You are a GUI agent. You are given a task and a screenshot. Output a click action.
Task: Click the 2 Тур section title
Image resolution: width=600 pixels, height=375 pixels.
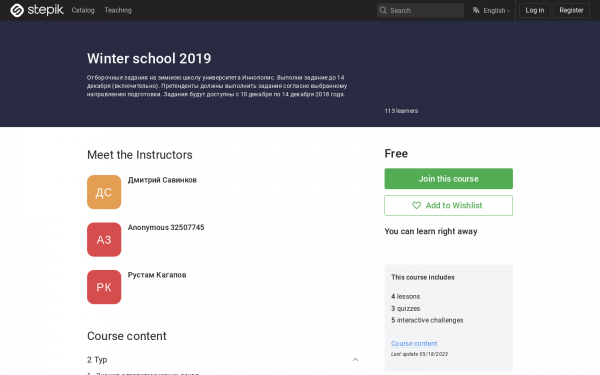click(x=97, y=360)
